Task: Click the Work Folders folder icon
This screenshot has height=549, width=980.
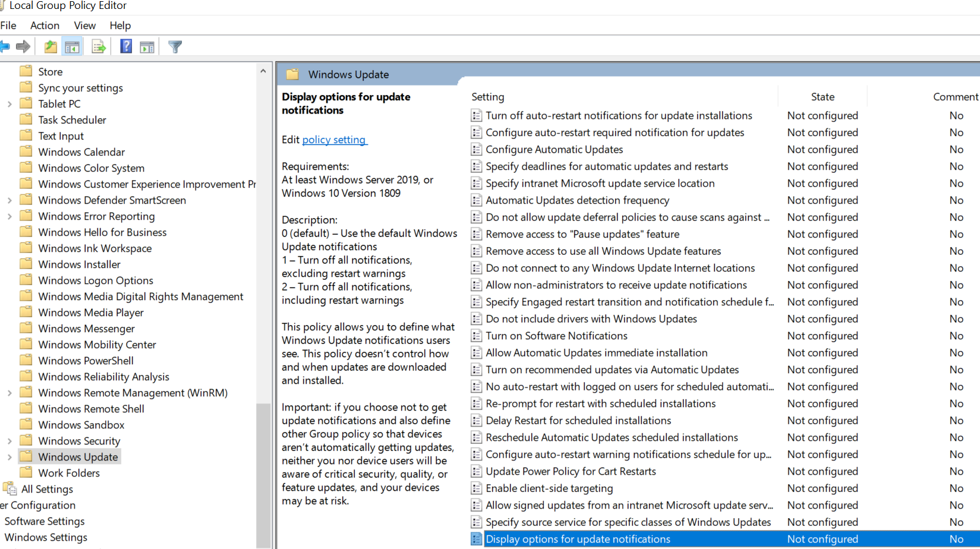Action: coord(26,473)
